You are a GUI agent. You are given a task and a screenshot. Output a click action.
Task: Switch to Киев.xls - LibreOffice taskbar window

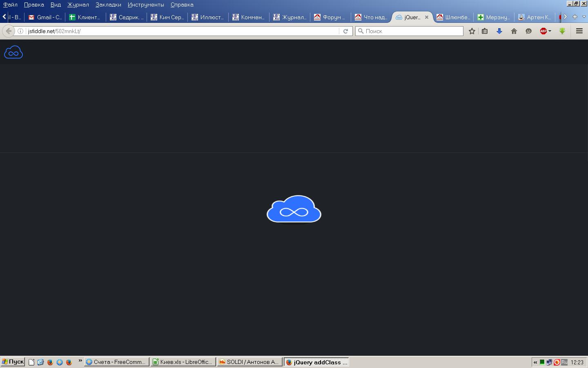[x=183, y=362]
